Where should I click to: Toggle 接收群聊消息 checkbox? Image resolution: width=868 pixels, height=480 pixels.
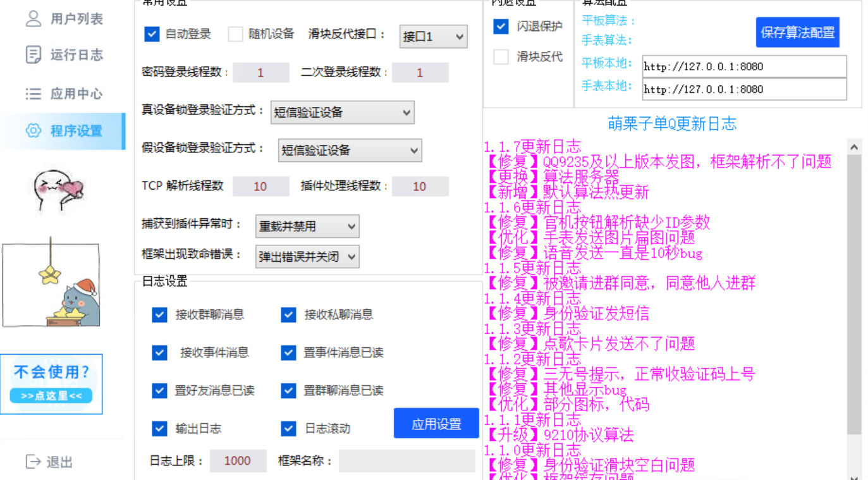[x=159, y=315]
